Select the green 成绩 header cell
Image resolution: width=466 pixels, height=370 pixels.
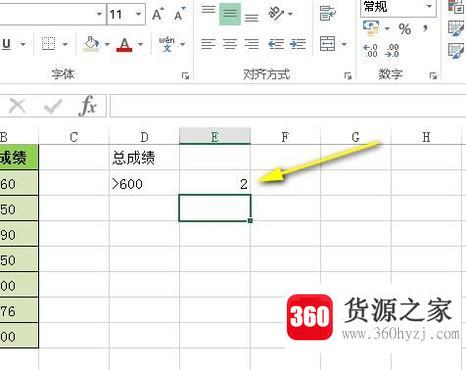click(x=19, y=157)
